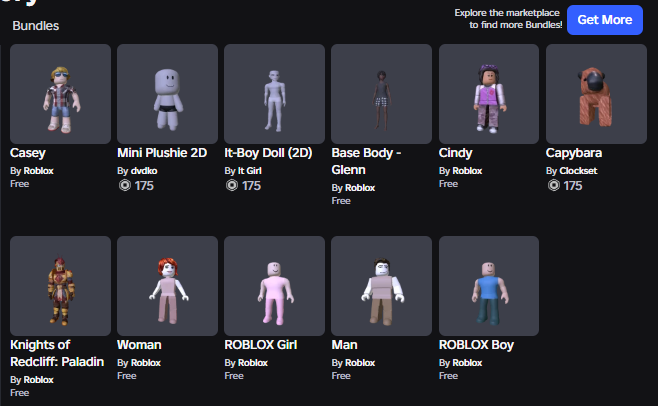Click the Free label under ROBLOX Girl
The image size is (658, 406).
[x=234, y=376]
